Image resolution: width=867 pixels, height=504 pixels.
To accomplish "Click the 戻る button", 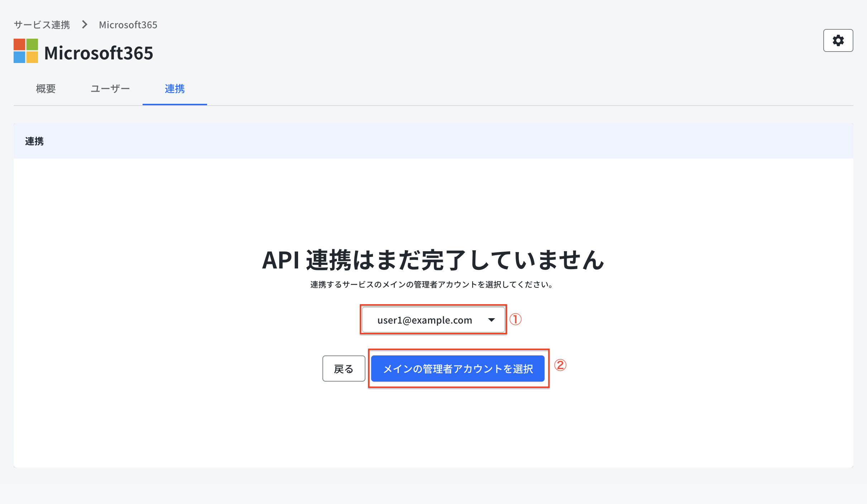I will [344, 368].
